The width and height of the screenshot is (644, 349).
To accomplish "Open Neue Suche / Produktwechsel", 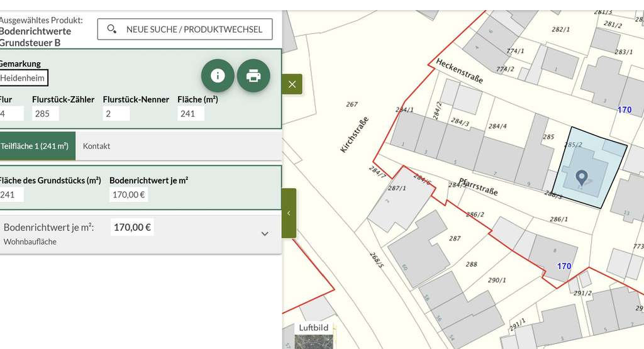I will pyautogui.click(x=185, y=29).
